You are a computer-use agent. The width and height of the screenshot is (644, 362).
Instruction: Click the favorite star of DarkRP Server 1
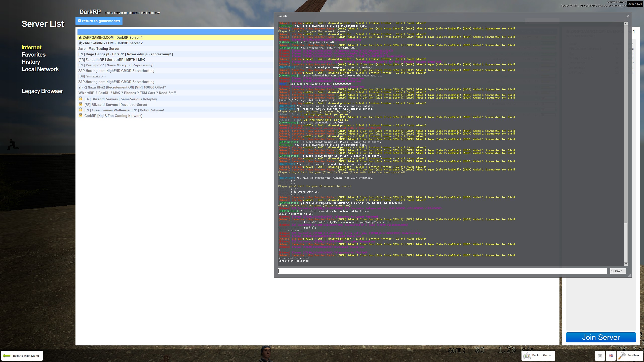[x=80, y=37]
